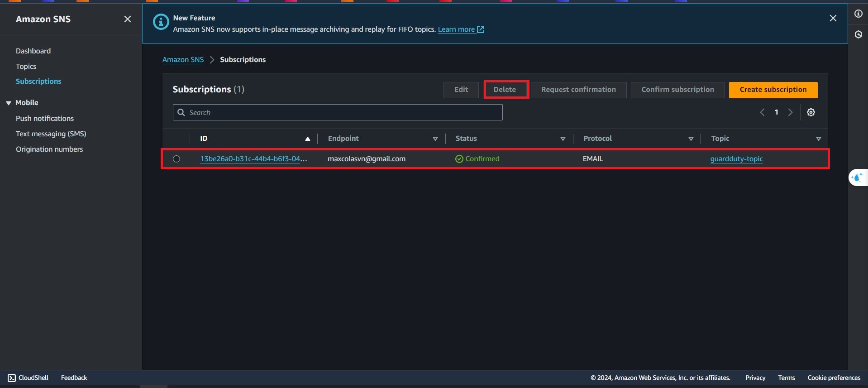Click Confirm subscription button
Image resolution: width=868 pixels, height=388 pixels.
coord(677,90)
